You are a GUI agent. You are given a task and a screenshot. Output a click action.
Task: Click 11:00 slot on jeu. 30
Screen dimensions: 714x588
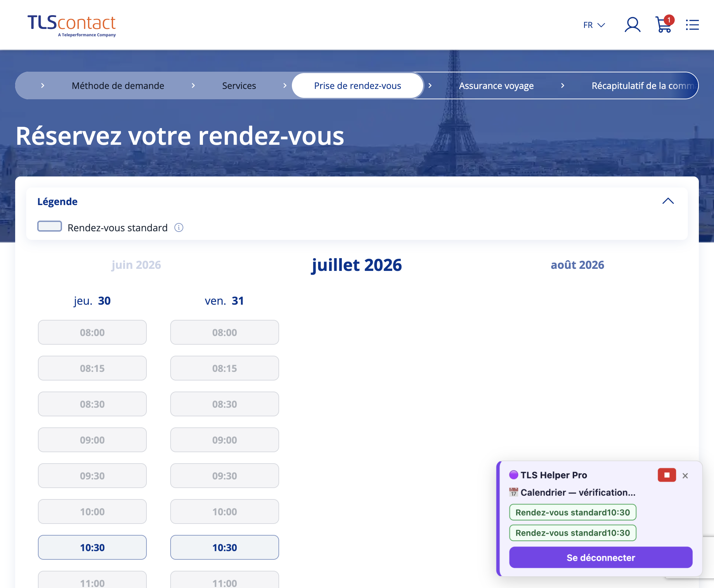click(x=92, y=580)
